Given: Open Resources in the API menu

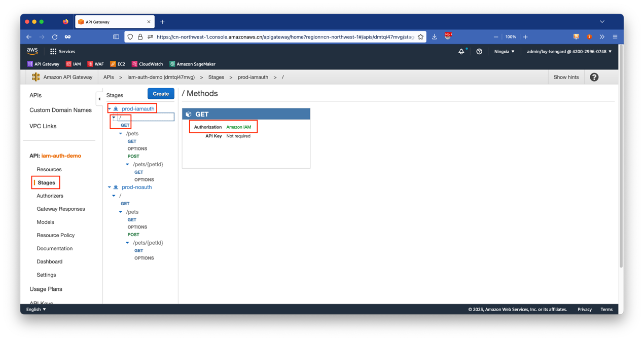Looking at the screenshot, I should (x=49, y=170).
